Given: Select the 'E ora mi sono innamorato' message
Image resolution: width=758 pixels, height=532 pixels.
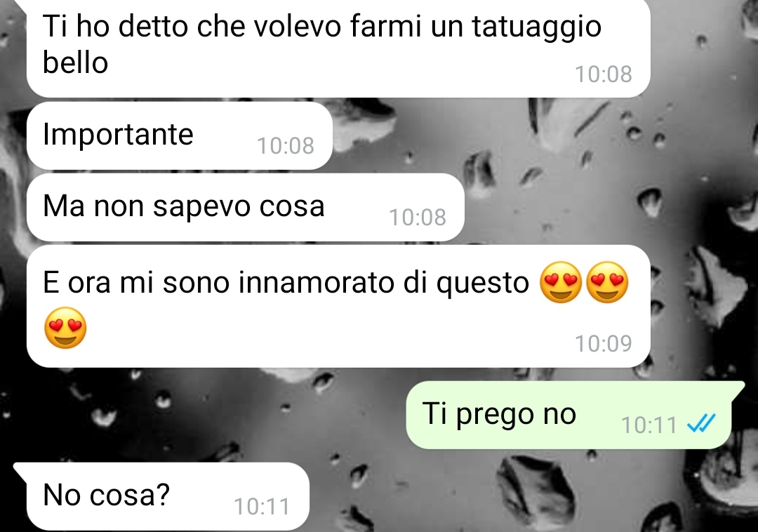Looking at the screenshot, I should click(x=338, y=306).
